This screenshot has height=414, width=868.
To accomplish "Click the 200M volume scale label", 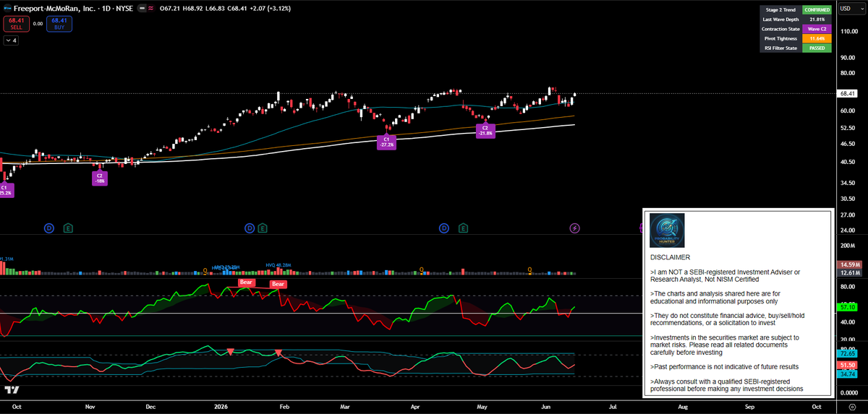I will point(846,246).
